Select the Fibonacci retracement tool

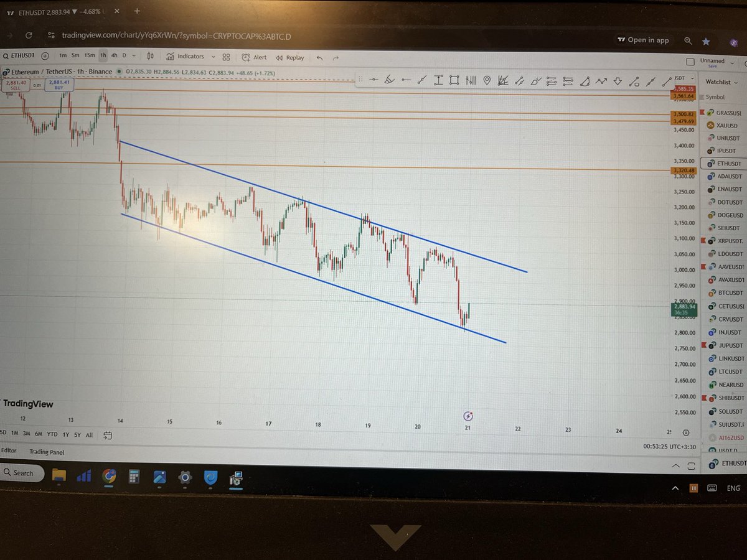coord(552,80)
